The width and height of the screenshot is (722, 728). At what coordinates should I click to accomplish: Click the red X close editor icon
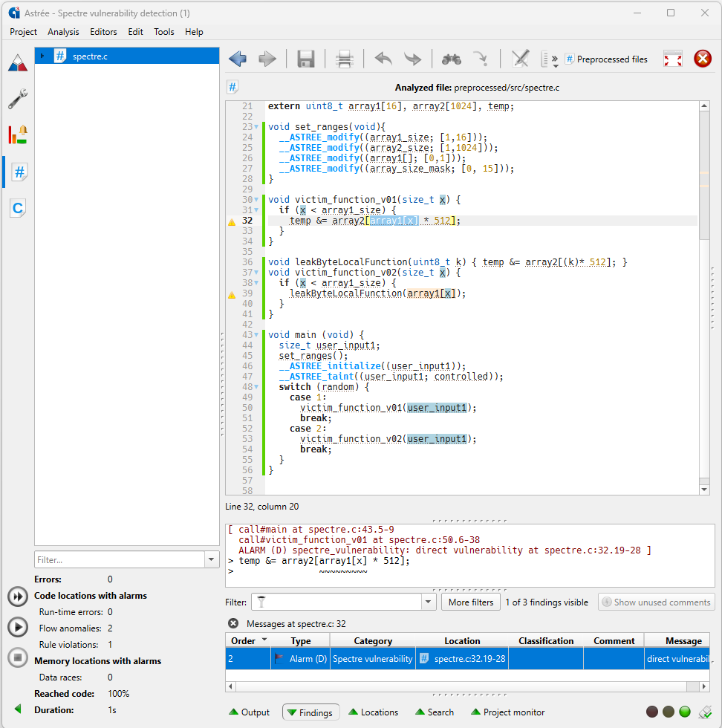703,59
